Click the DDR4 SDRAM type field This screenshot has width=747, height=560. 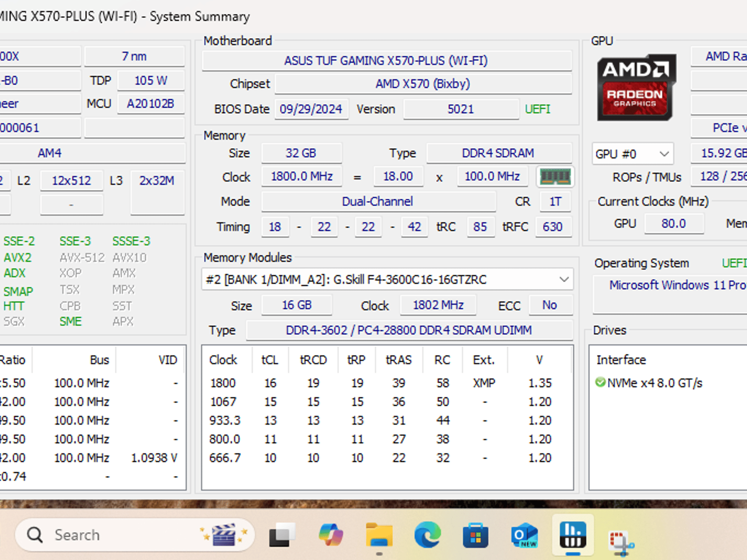click(x=499, y=153)
